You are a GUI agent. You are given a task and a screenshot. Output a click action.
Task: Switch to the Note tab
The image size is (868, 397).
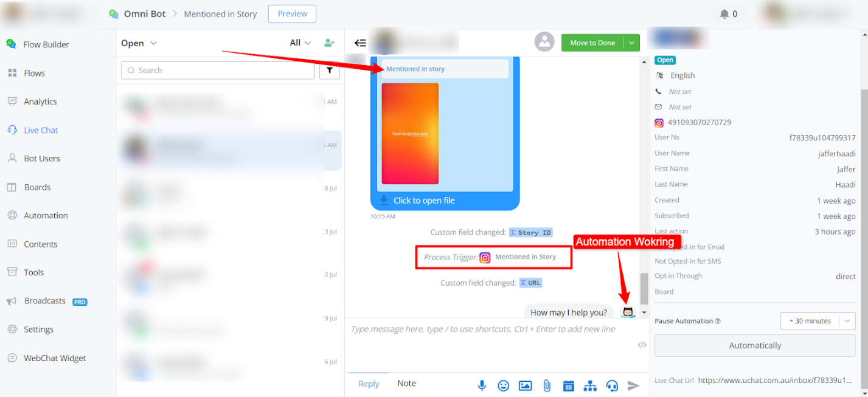coord(406,384)
